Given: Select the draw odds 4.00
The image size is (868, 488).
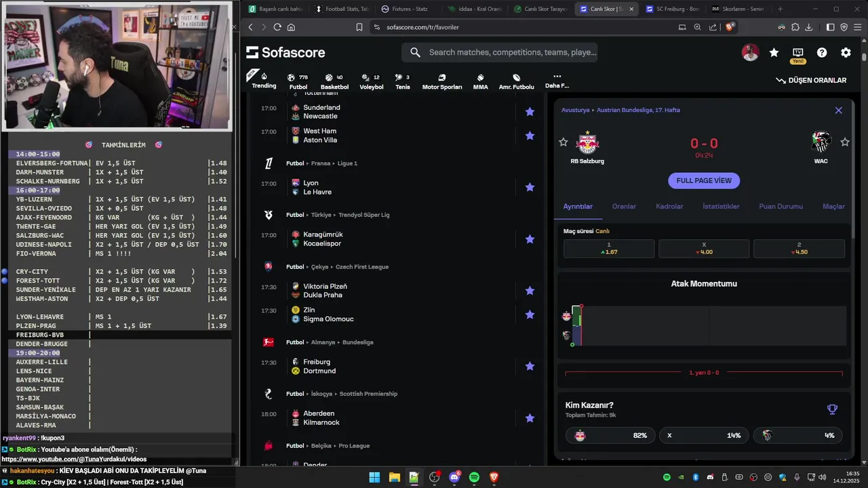Looking at the screenshot, I should pos(704,248).
